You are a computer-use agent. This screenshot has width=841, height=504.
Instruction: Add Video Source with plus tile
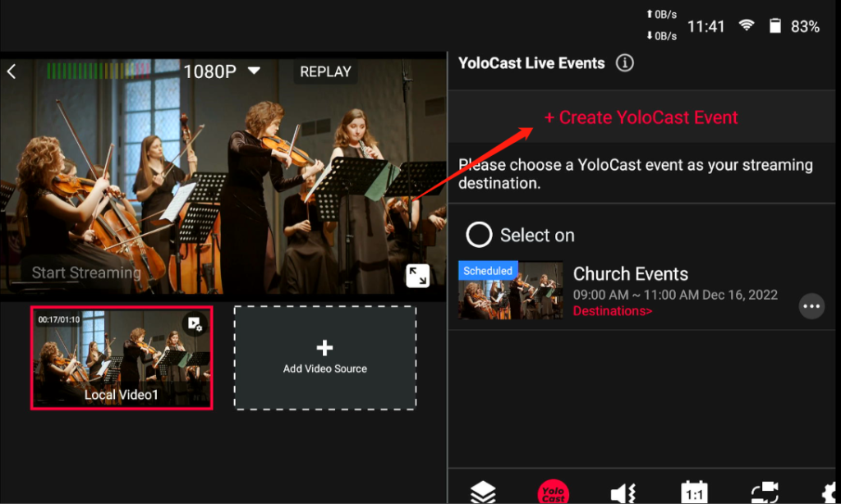pos(325,358)
